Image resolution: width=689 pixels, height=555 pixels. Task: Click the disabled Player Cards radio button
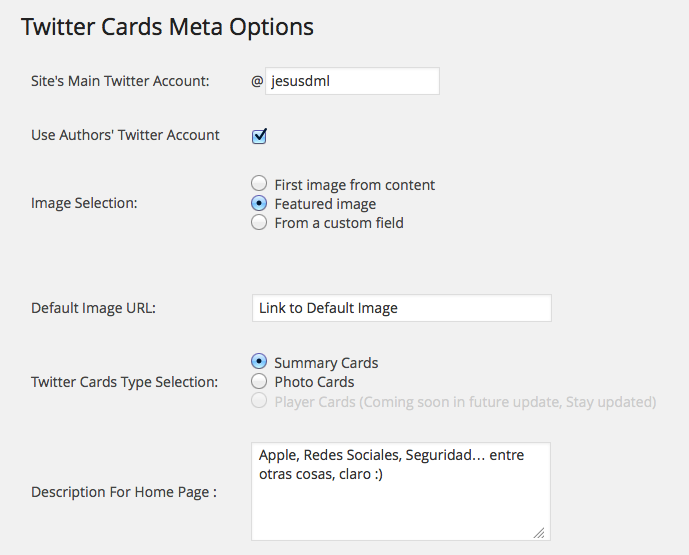pos(259,401)
